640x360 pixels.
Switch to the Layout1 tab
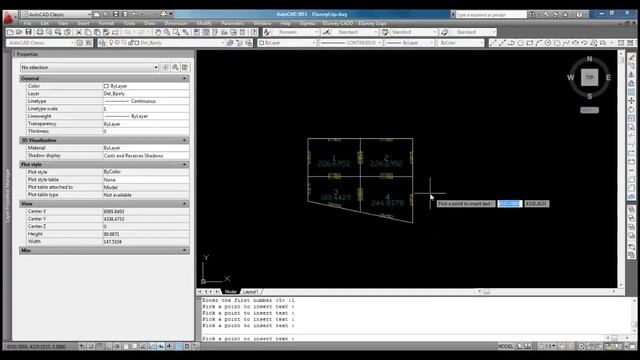251,291
